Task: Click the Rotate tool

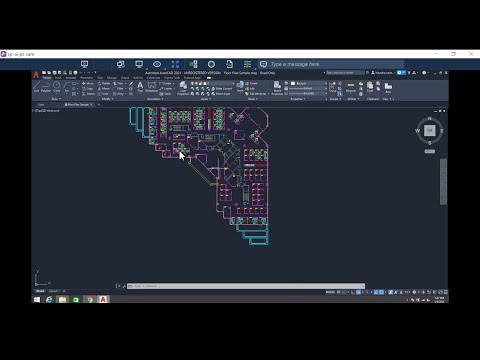Action: [x=104, y=83]
